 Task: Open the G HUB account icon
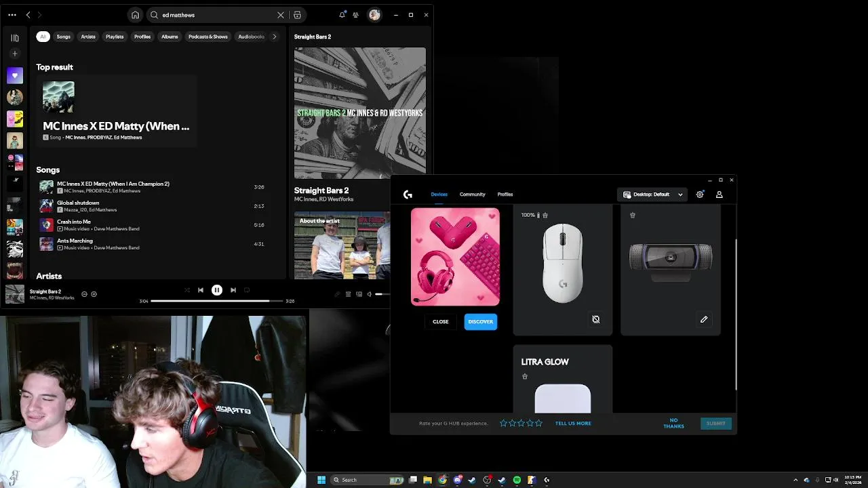[719, 195]
